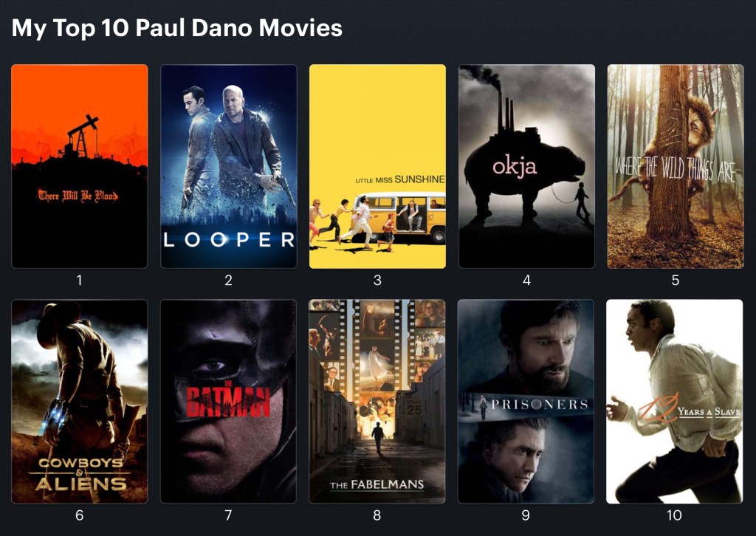Select the Looper movie poster
756x536 pixels.
pos(229,166)
